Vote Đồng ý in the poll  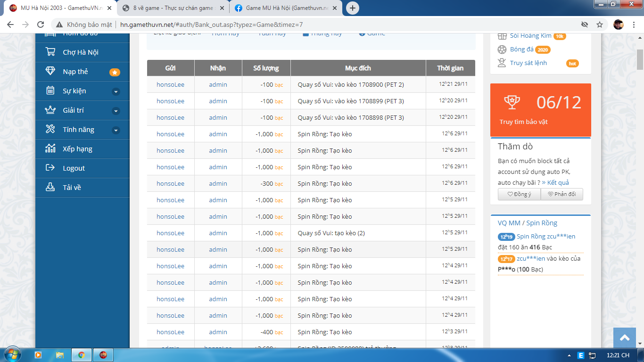point(519,194)
